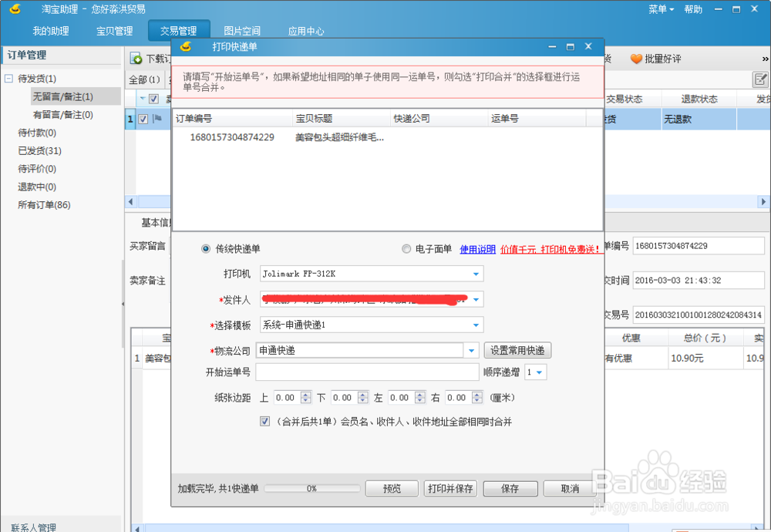This screenshot has height=532, width=771.
Task: Open the 打印机 Jolimark printer dropdown
Action: [x=476, y=274]
